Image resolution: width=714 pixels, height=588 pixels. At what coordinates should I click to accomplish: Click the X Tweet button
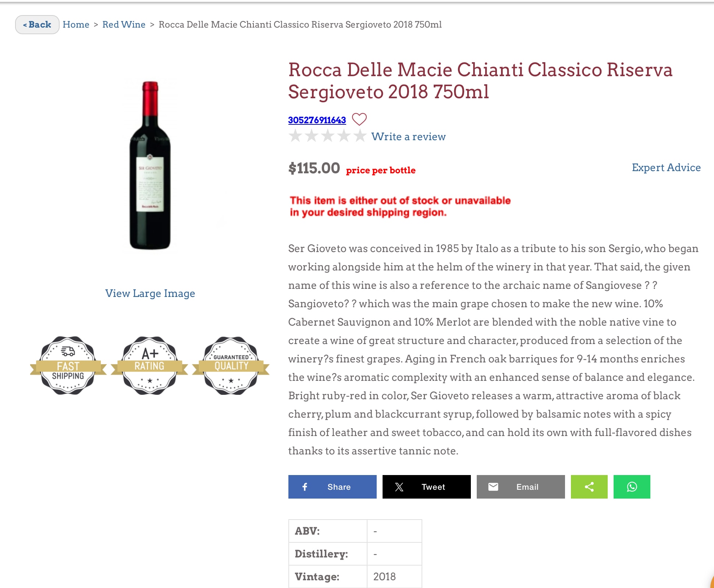click(426, 486)
